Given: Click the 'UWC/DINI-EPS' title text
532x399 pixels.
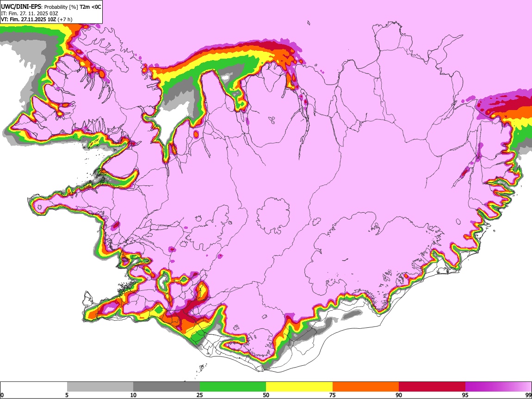Looking at the screenshot, I should coord(21,7).
